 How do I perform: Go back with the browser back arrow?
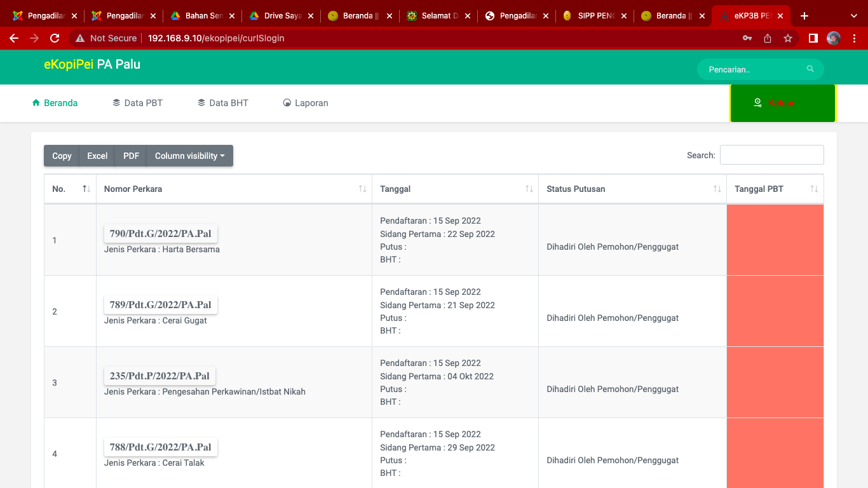tap(14, 38)
